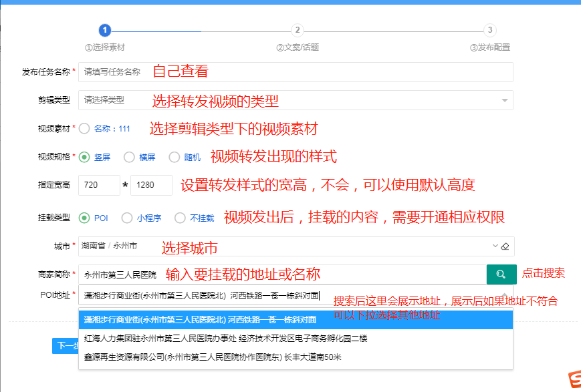Go to ①选择素材 step label
Image resolution: width=581 pixels, height=392 pixels.
pos(105,47)
